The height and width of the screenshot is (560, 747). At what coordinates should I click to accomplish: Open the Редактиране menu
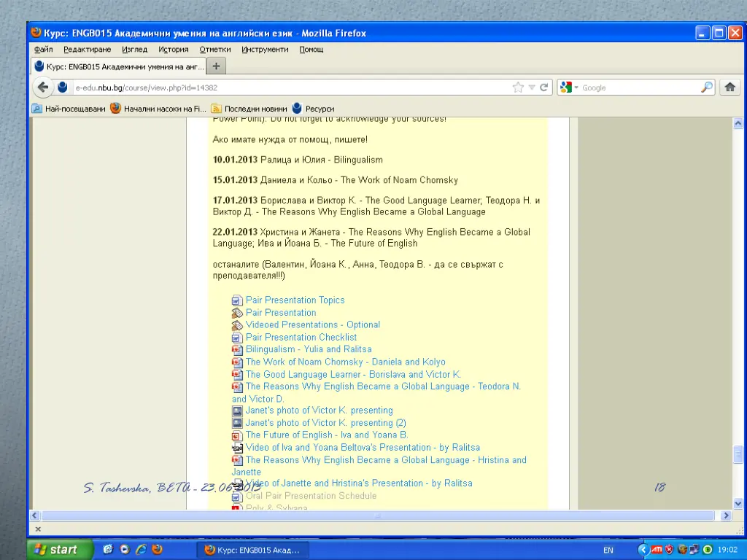pos(88,49)
